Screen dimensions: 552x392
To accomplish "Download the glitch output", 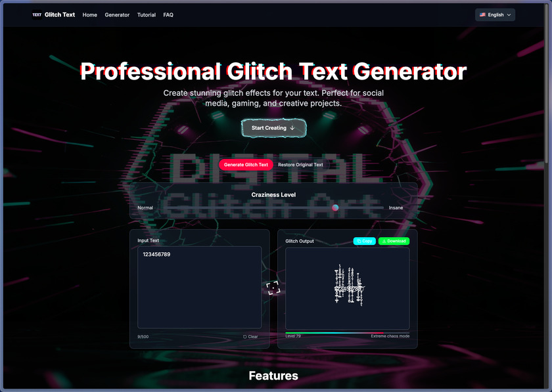I will 394,241.
